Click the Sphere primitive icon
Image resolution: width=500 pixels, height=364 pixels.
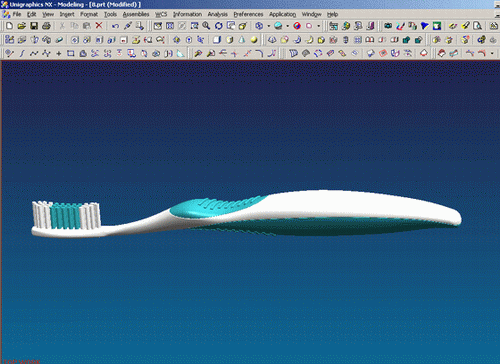click(254, 40)
